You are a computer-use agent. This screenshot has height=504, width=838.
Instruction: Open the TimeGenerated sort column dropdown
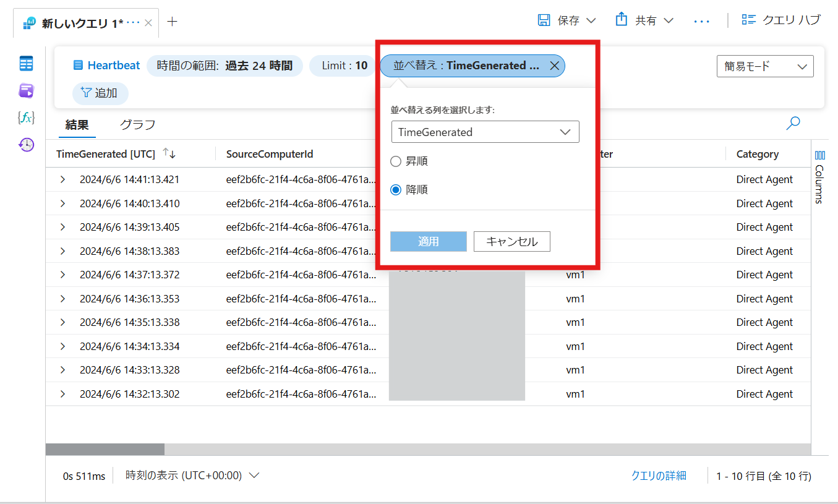(485, 132)
